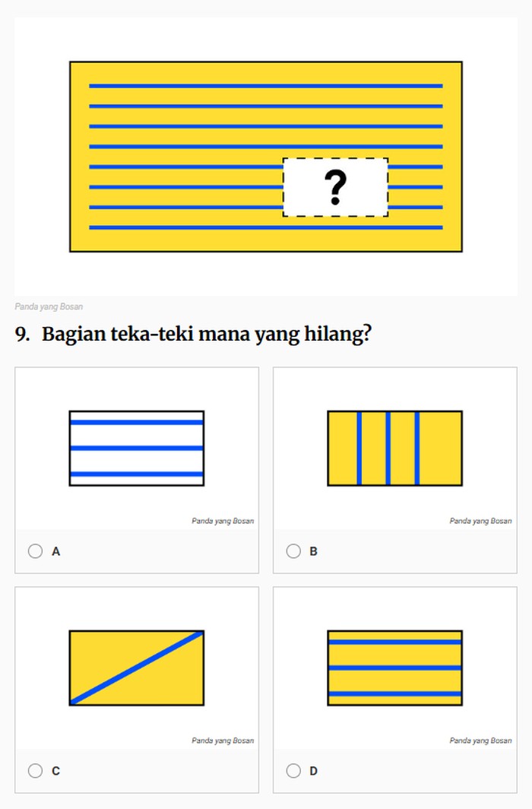Click the Panda yang Bosan credit in option D card

click(480, 741)
